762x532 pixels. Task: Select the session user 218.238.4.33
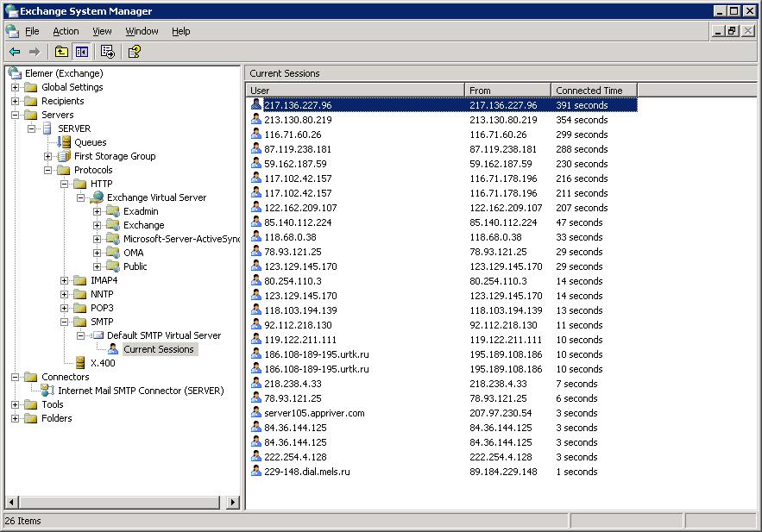pos(293,384)
